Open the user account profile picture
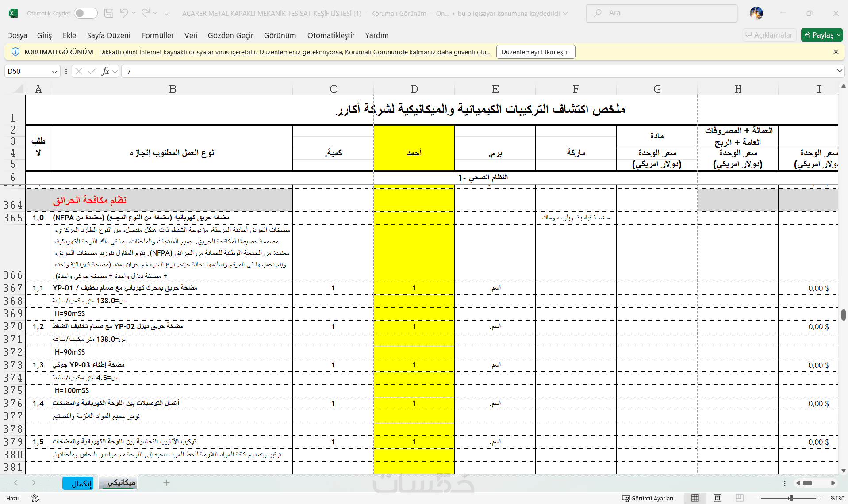 tap(756, 13)
